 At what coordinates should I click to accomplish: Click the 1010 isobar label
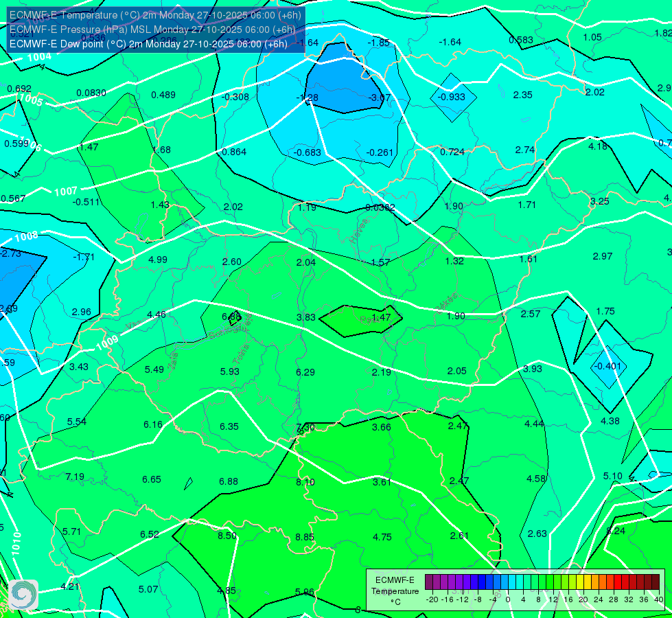(16, 544)
